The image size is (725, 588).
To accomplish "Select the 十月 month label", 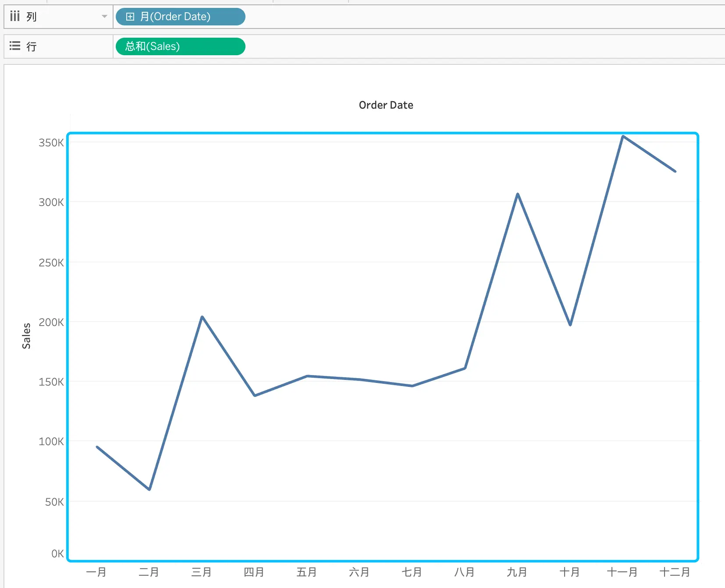I will (570, 572).
